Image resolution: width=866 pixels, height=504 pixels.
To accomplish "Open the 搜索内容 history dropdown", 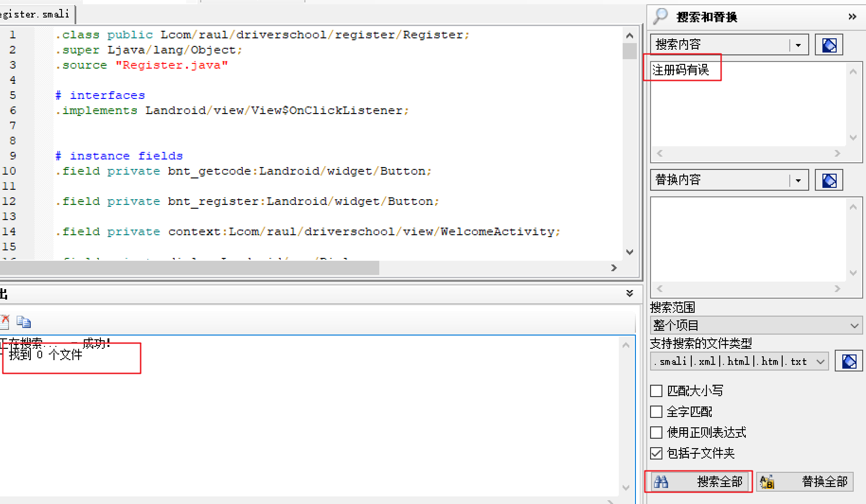I will (x=798, y=45).
